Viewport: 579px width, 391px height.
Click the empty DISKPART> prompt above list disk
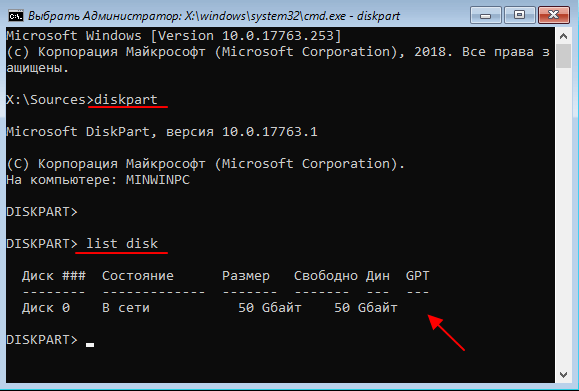[42, 212]
